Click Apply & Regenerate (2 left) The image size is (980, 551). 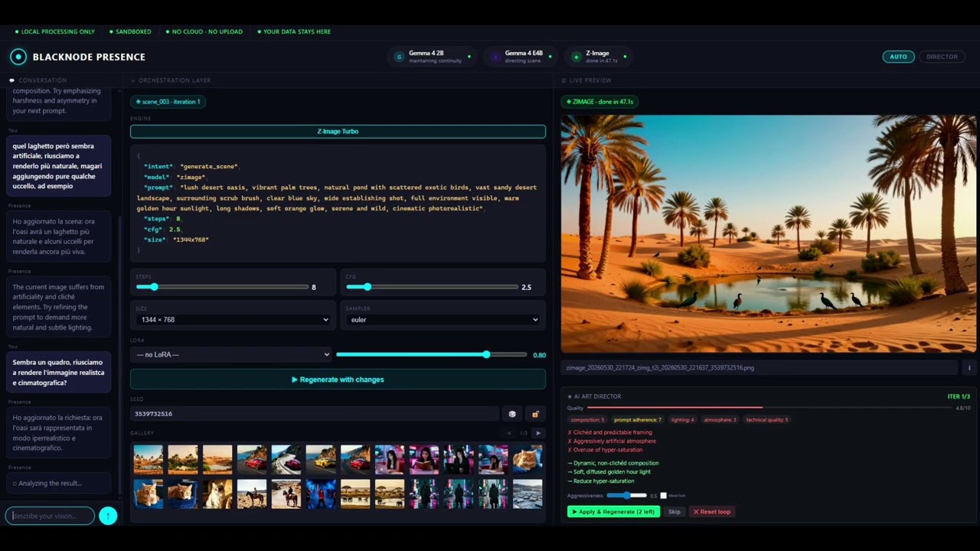point(613,511)
